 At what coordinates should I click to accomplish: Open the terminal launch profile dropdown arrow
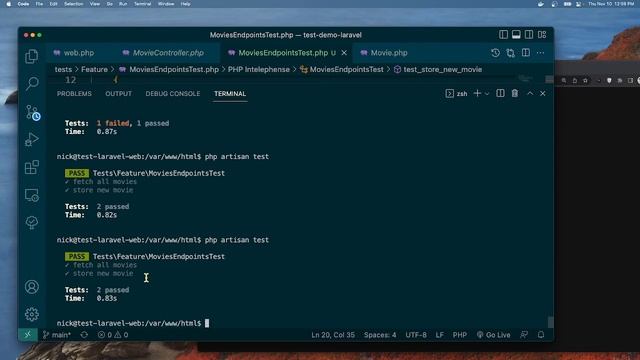(x=487, y=94)
